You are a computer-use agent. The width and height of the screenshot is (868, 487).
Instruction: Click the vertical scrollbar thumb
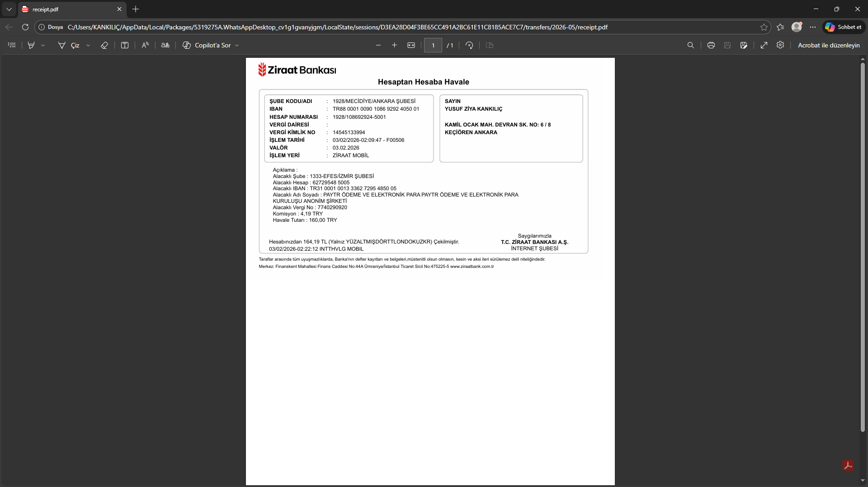point(863,248)
